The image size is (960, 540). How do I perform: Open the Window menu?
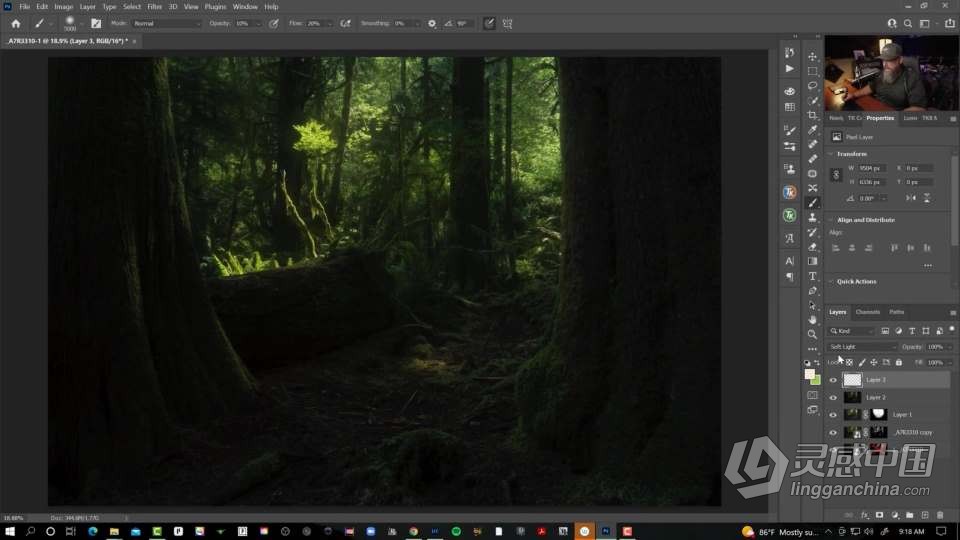(245, 7)
